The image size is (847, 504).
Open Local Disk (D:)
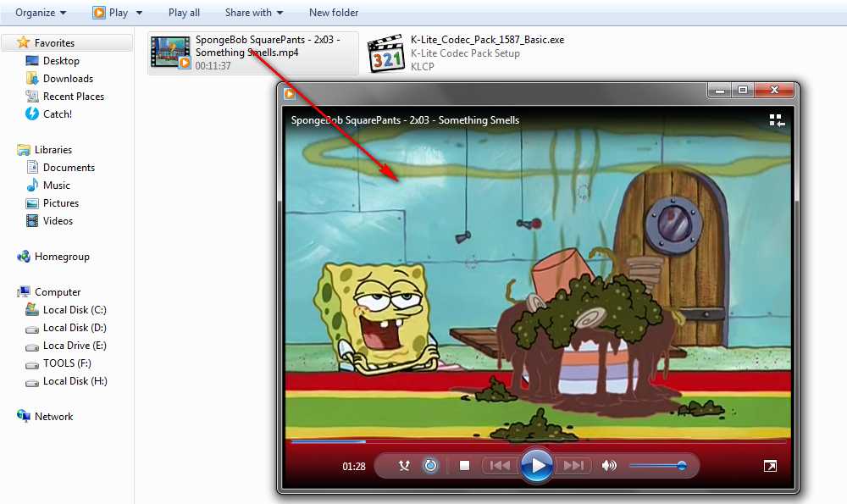click(75, 327)
